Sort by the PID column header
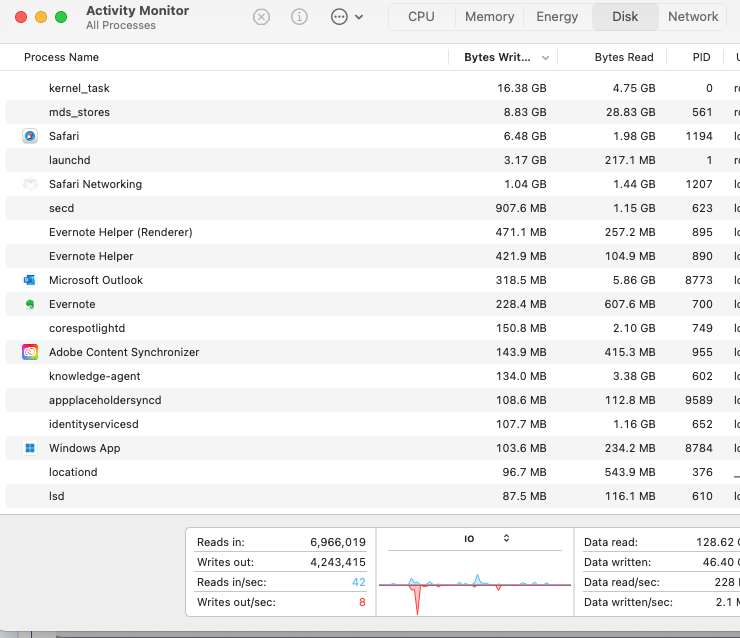This screenshot has height=638, width=740. tap(701, 57)
